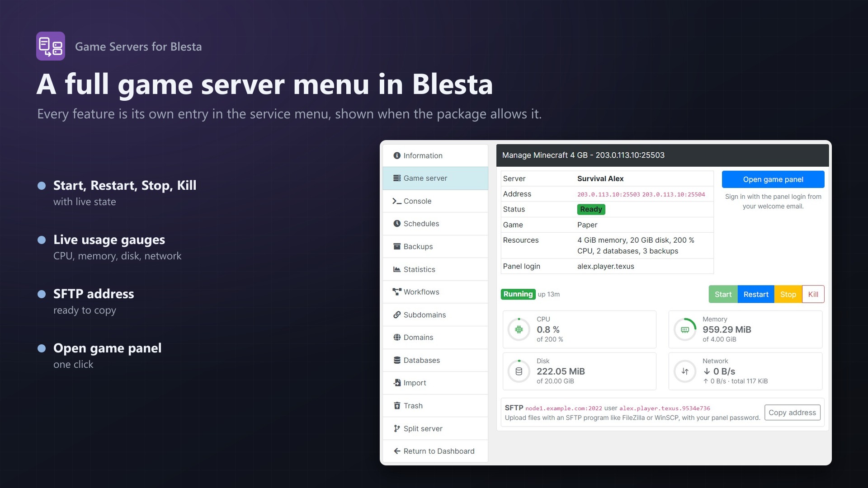Click the Open game panel button
The height and width of the screenshot is (488, 868).
point(773,179)
